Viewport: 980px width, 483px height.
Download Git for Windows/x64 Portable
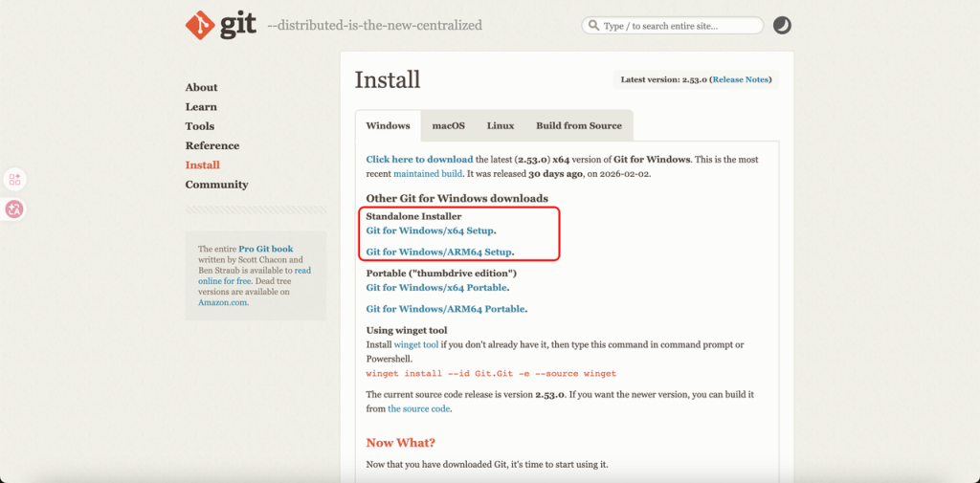(436, 287)
